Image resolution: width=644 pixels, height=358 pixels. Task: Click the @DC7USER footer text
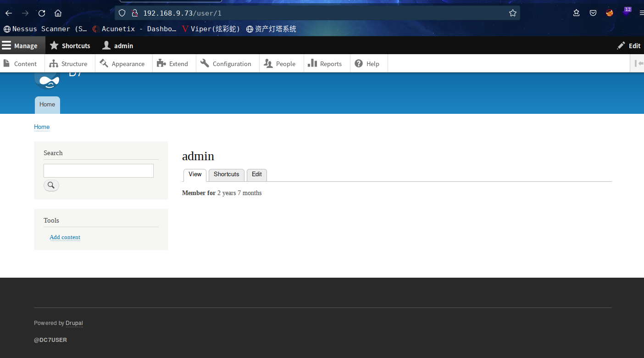[50, 340]
